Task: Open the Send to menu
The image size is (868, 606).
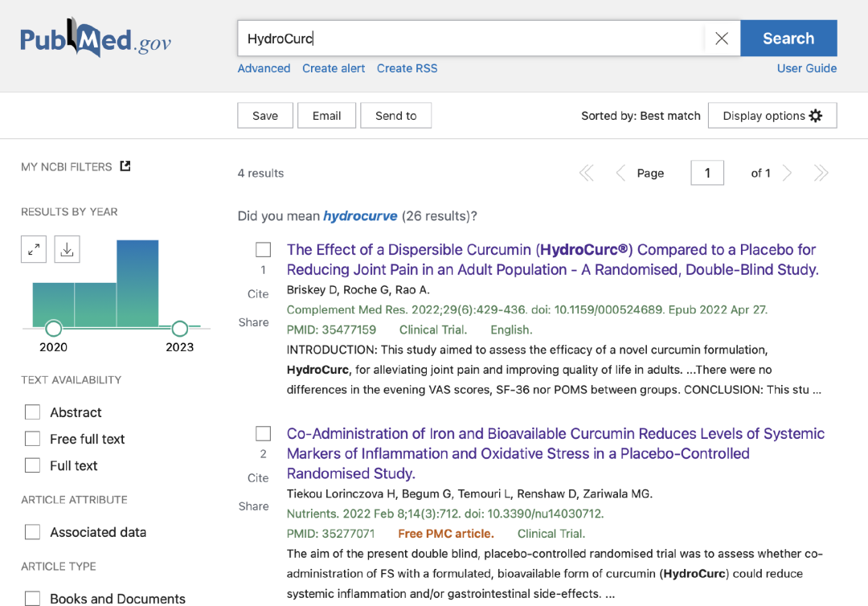Action: tap(395, 116)
